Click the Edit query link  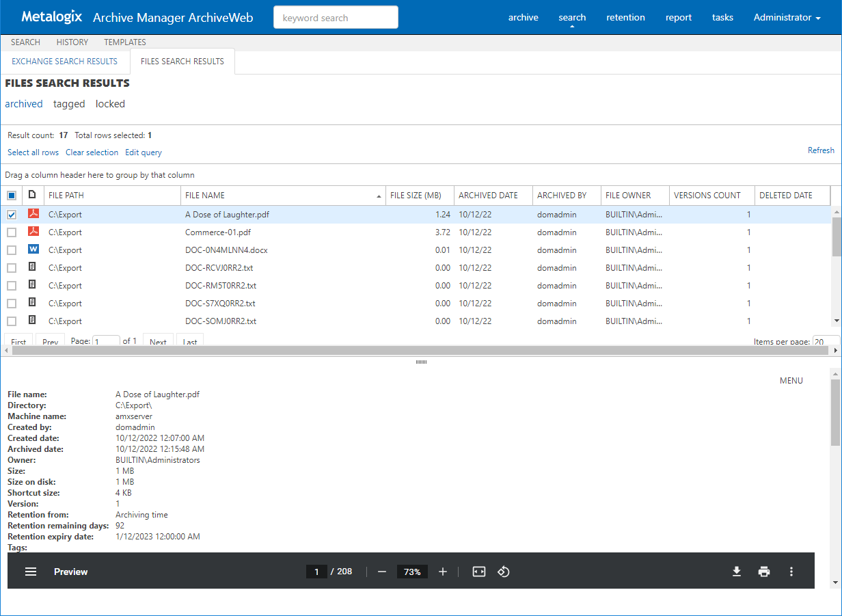tap(144, 152)
